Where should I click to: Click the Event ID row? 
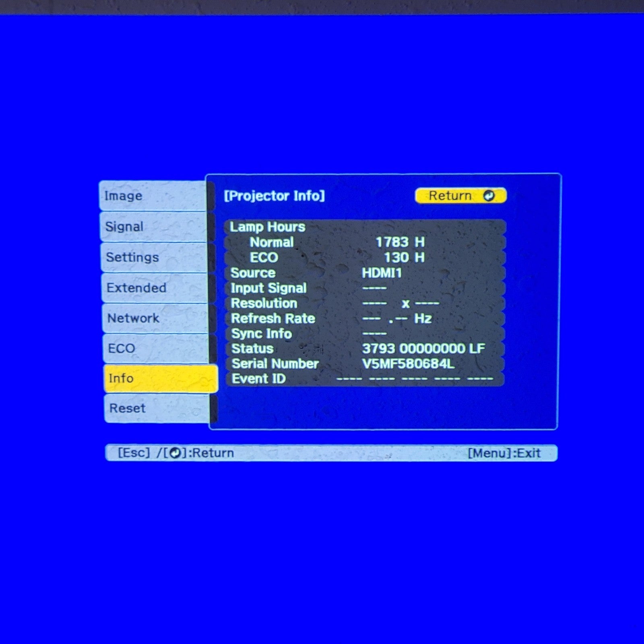364,379
